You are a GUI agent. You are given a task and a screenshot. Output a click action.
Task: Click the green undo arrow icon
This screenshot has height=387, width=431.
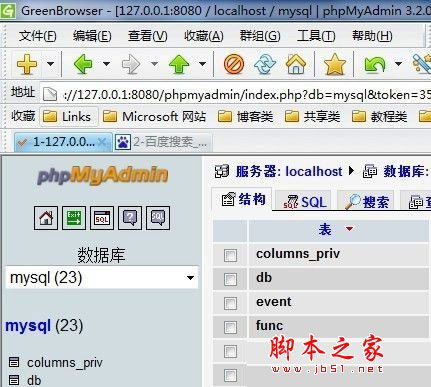(x=375, y=64)
